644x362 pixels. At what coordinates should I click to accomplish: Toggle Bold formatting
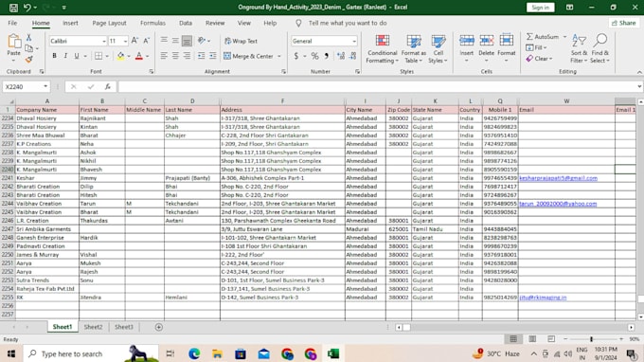click(54, 56)
